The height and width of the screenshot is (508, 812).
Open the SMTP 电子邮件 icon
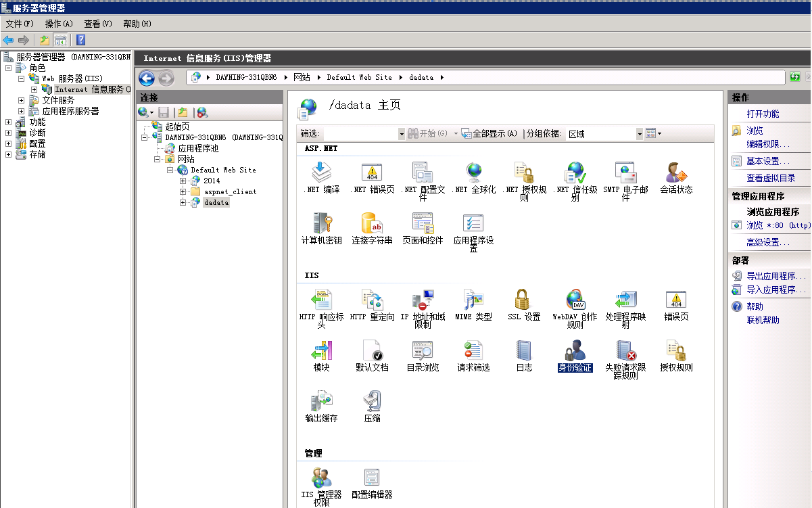[625, 181]
